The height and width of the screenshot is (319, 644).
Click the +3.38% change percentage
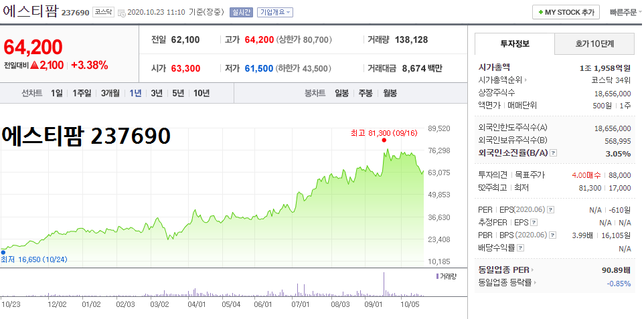coord(90,65)
